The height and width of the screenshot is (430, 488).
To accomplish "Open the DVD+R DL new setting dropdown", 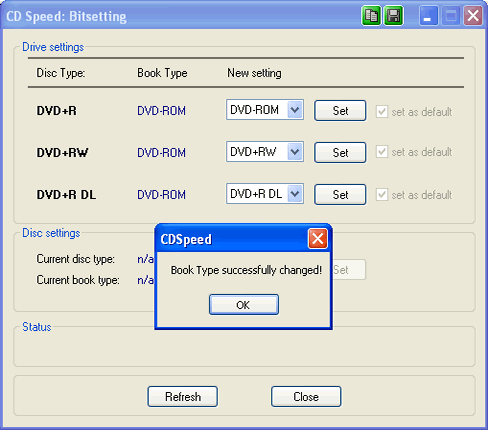I will pos(295,194).
